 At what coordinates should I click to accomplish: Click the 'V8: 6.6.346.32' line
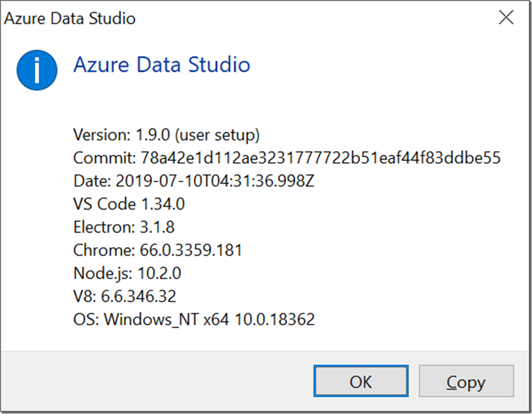[x=125, y=296]
